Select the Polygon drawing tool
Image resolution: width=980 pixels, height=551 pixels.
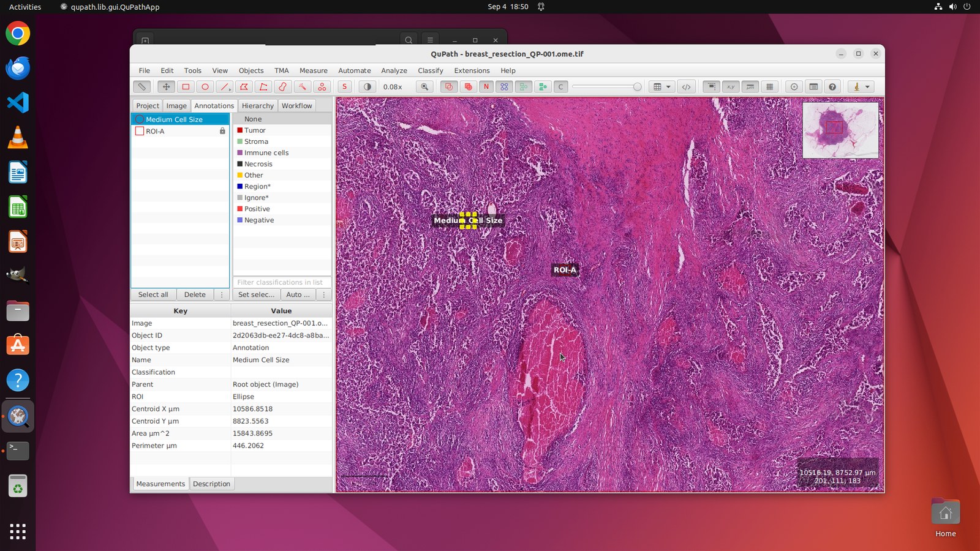click(x=244, y=87)
